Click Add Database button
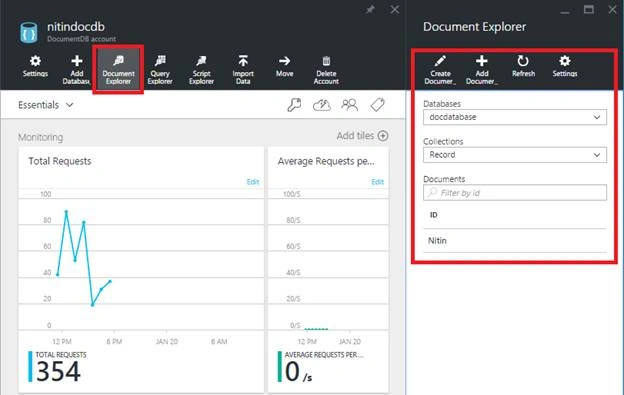The height and width of the screenshot is (395, 624). tap(76, 69)
